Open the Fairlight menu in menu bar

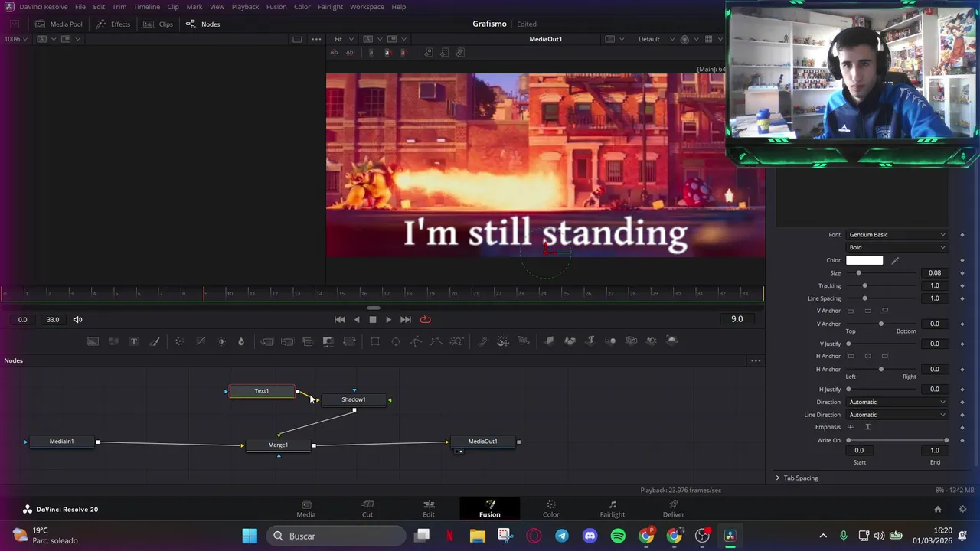point(330,7)
